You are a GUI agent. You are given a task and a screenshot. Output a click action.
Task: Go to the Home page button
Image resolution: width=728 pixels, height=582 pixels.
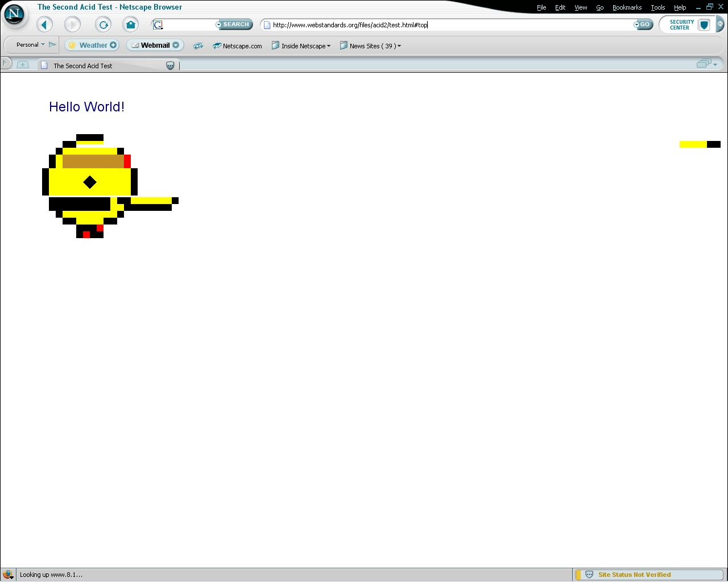[x=131, y=24]
